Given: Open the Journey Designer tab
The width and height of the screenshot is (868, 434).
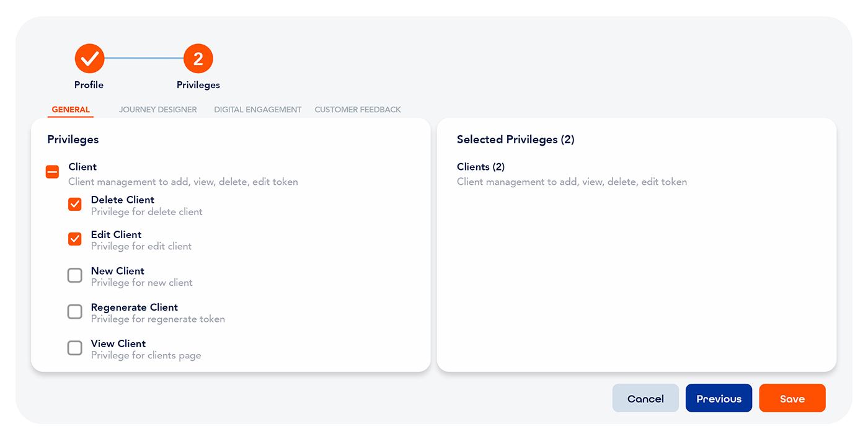Looking at the screenshot, I should pos(158,110).
